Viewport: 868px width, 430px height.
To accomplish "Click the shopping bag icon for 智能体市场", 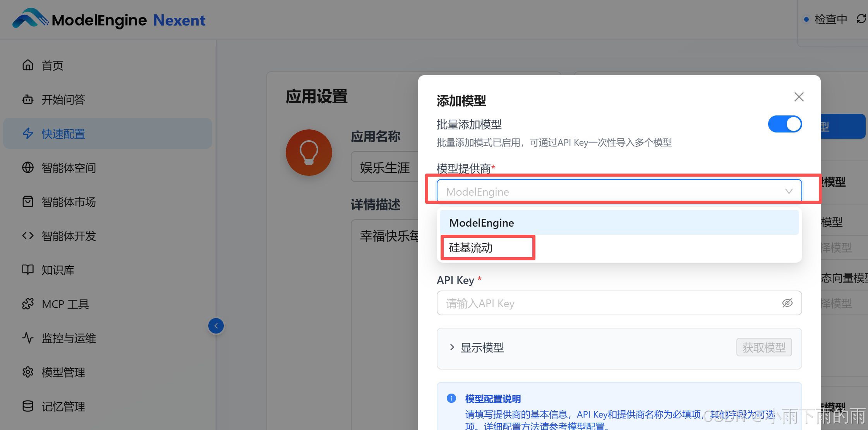I will coord(27,202).
